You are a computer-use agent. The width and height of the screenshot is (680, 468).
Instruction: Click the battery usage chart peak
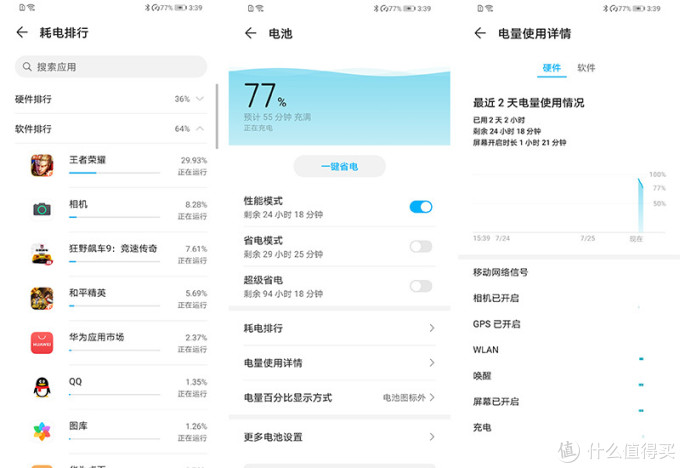point(639,179)
